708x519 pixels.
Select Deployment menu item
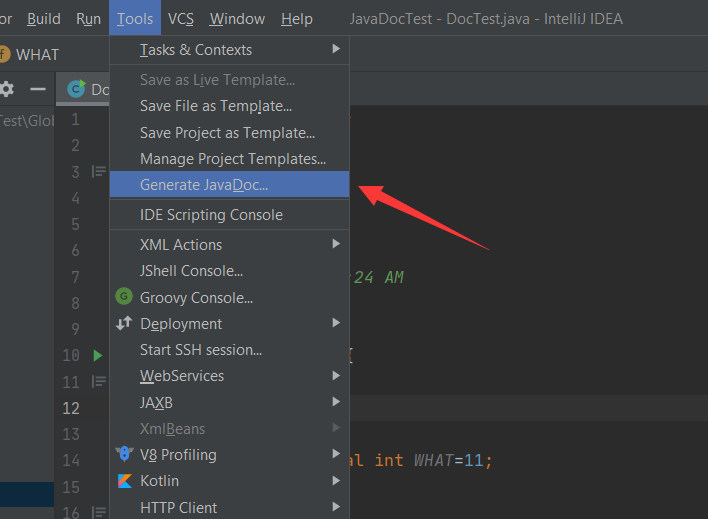click(x=229, y=323)
